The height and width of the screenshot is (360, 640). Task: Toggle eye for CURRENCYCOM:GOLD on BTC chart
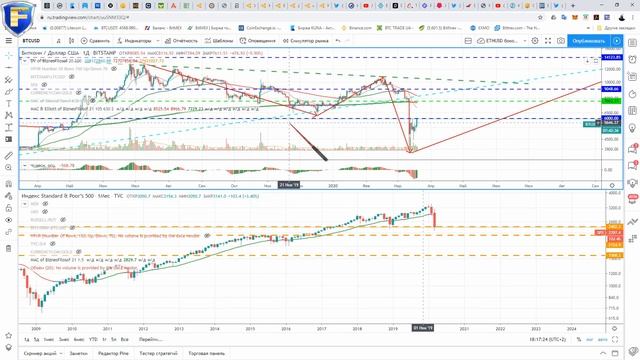78,93
